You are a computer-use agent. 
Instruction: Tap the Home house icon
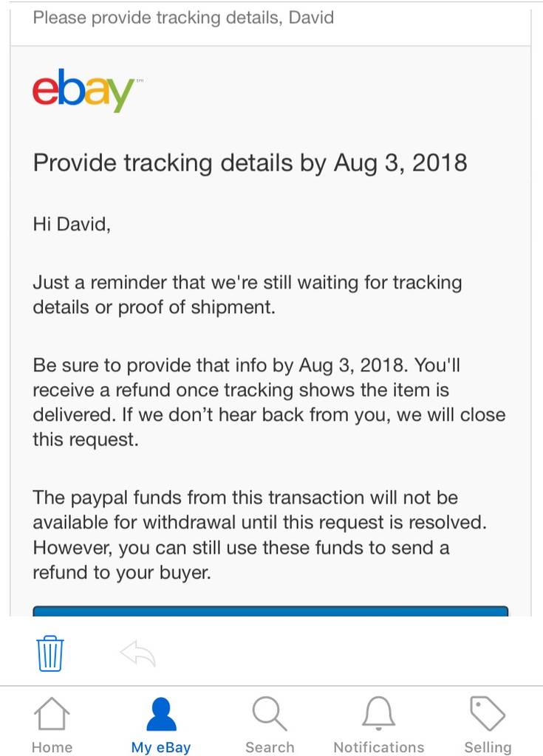click(52, 714)
